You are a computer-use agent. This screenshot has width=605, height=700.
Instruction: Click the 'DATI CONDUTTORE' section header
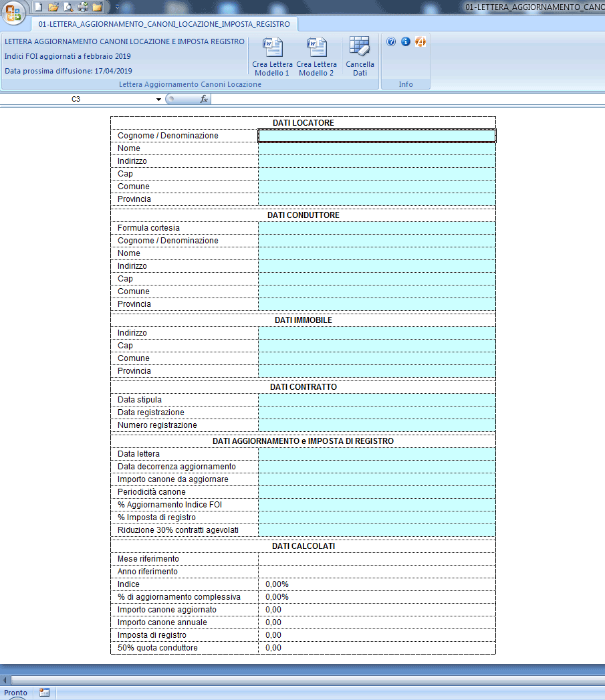[x=304, y=215]
